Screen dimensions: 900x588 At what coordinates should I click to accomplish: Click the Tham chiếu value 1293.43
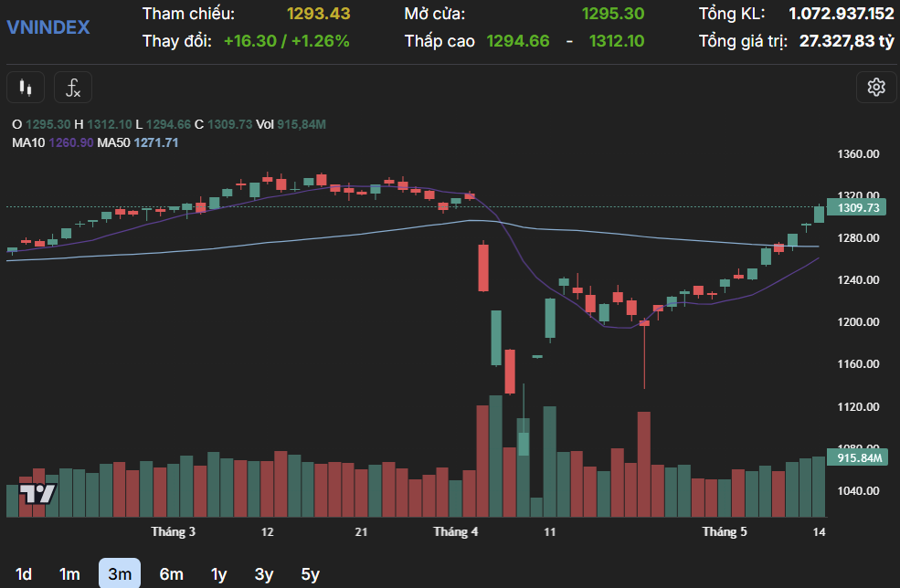(x=319, y=13)
